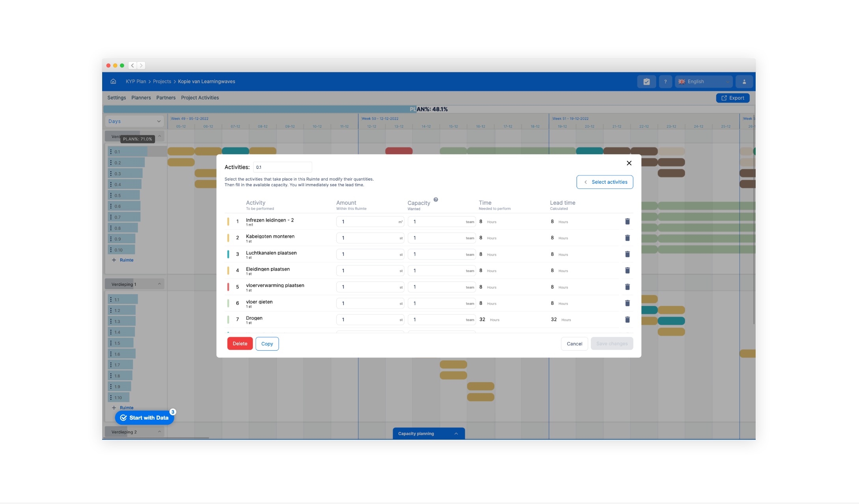The width and height of the screenshot is (859, 504).
Task: Open the English language dropdown
Action: (x=703, y=82)
